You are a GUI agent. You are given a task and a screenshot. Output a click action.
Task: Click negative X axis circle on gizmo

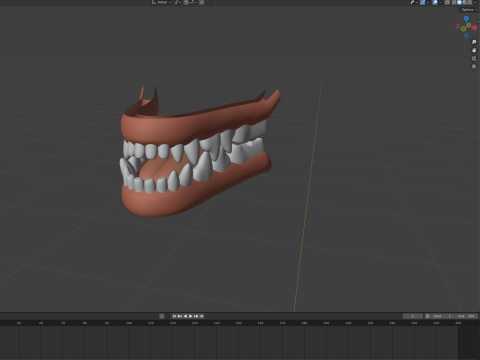[x=458, y=26]
